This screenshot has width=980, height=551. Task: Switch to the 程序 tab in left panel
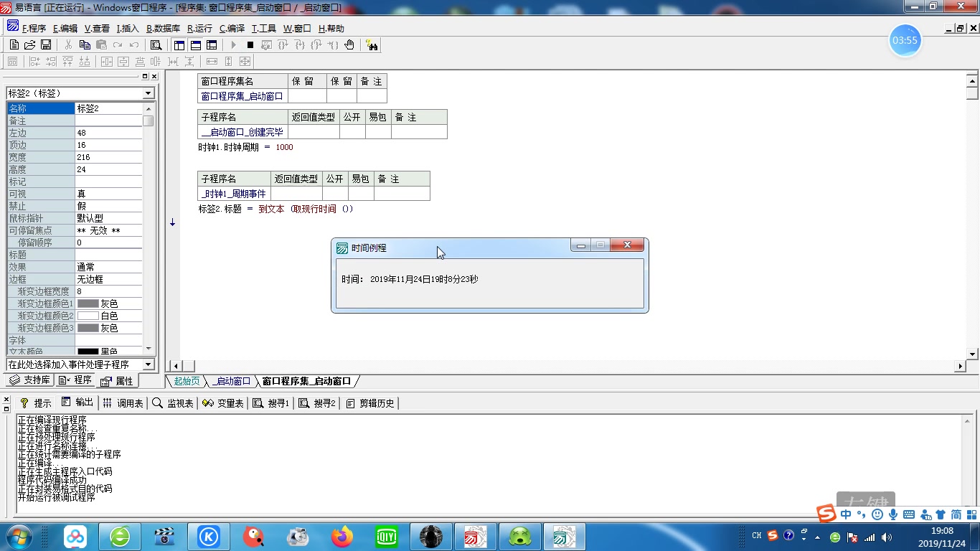tap(75, 380)
